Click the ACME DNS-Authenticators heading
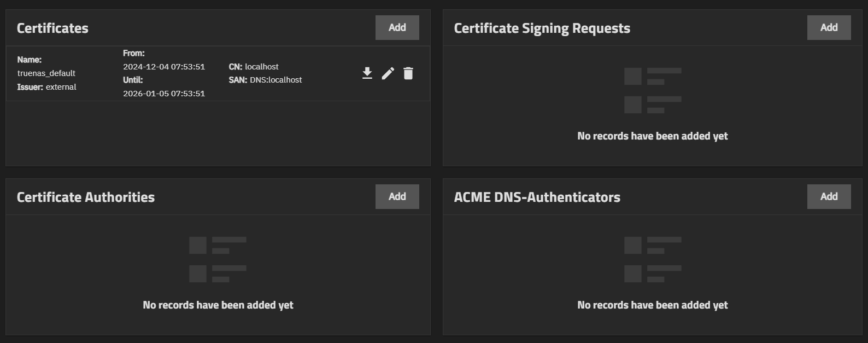Viewport: 868px width, 343px height. pyautogui.click(x=537, y=197)
